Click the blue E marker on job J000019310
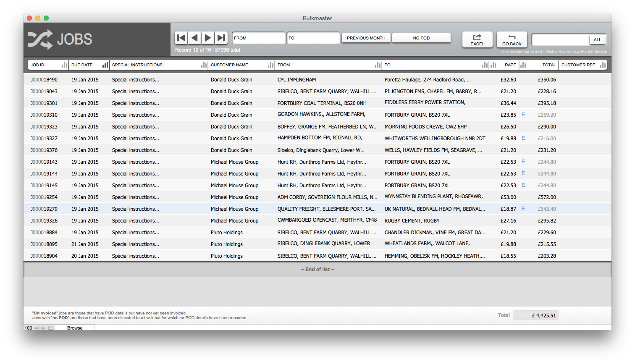The height and width of the screenshot is (364, 635). [523, 115]
